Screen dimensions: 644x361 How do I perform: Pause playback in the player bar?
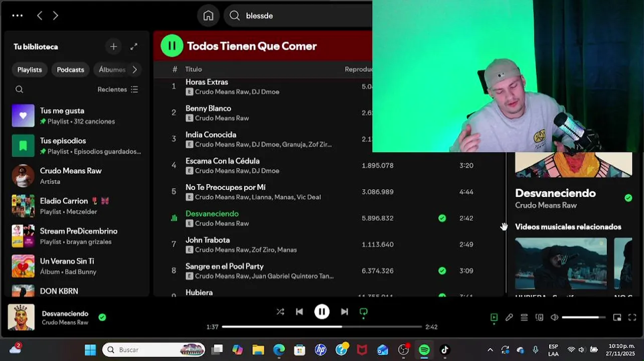click(322, 312)
